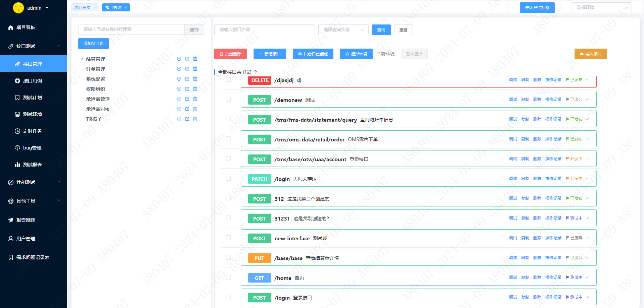This screenshot has width=644, height=308.
Task: Click edit icon for 订单管理 node
Action: [x=187, y=69]
